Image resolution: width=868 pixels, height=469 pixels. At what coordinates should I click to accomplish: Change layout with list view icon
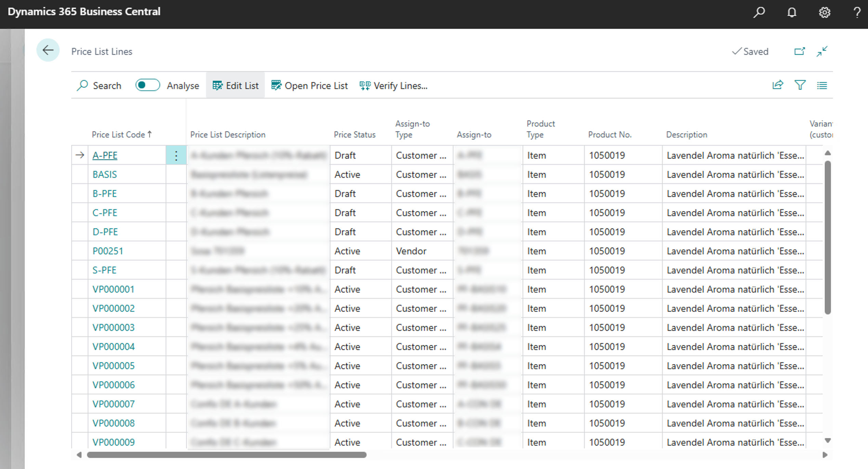coord(822,85)
